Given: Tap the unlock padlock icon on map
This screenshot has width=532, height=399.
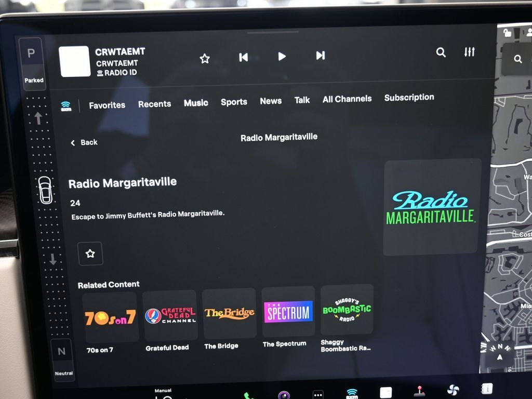Looking at the screenshot, I should 507,33.
